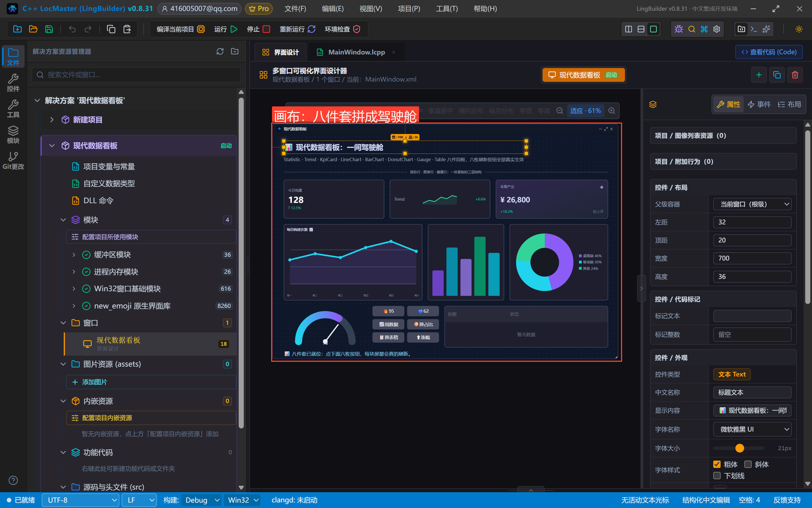Adjust the 字体大小 slider handle
Screen dimensions: 812x508
click(x=739, y=448)
